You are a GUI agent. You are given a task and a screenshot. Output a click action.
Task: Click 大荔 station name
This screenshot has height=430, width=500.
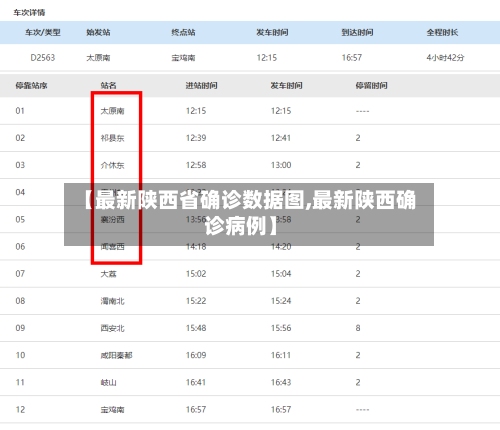coord(109,274)
